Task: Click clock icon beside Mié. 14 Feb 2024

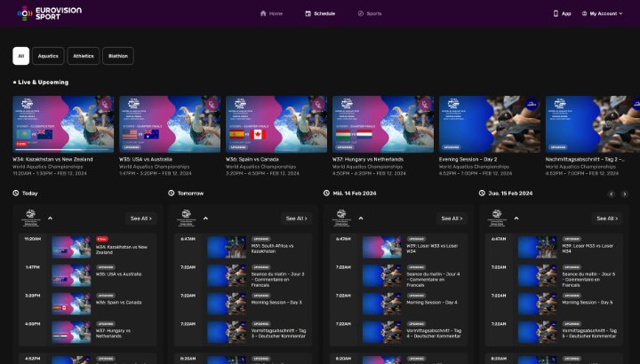Action: (x=326, y=193)
